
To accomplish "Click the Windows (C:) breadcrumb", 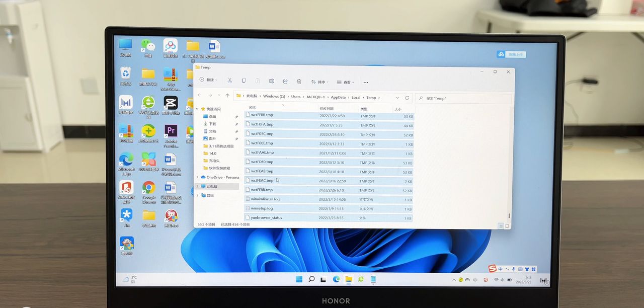I will 274,96.
